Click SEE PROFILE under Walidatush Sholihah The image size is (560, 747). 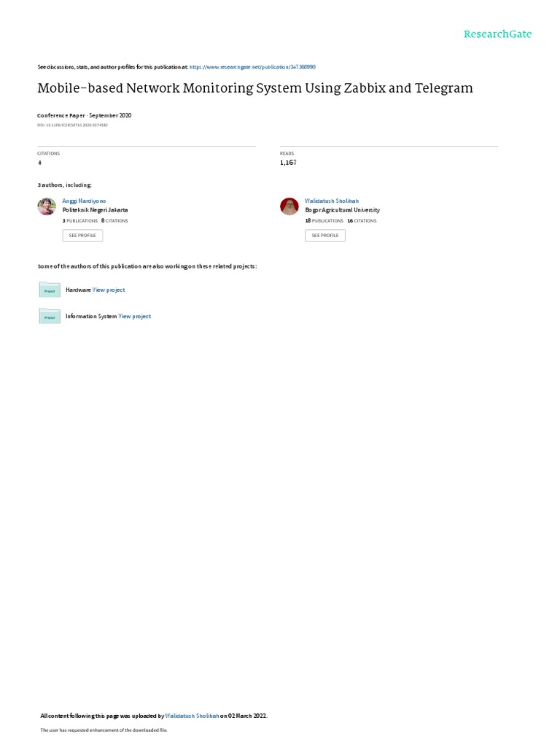pos(325,236)
